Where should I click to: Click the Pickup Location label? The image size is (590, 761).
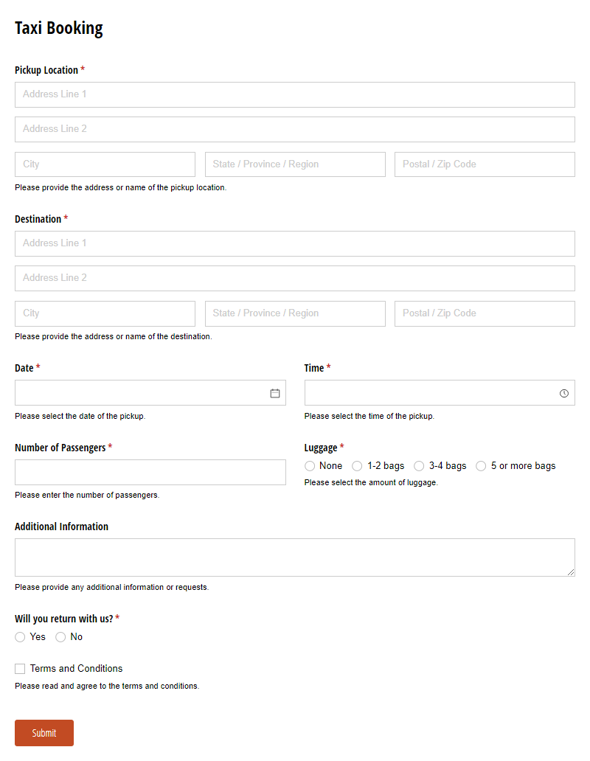point(46,70)
